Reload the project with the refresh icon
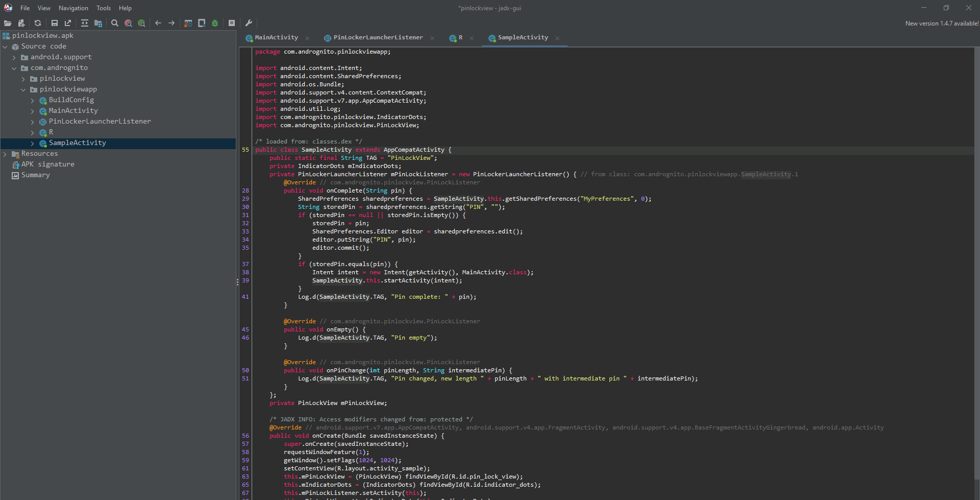The image size is (980, 500). click(x=38, y=23)
